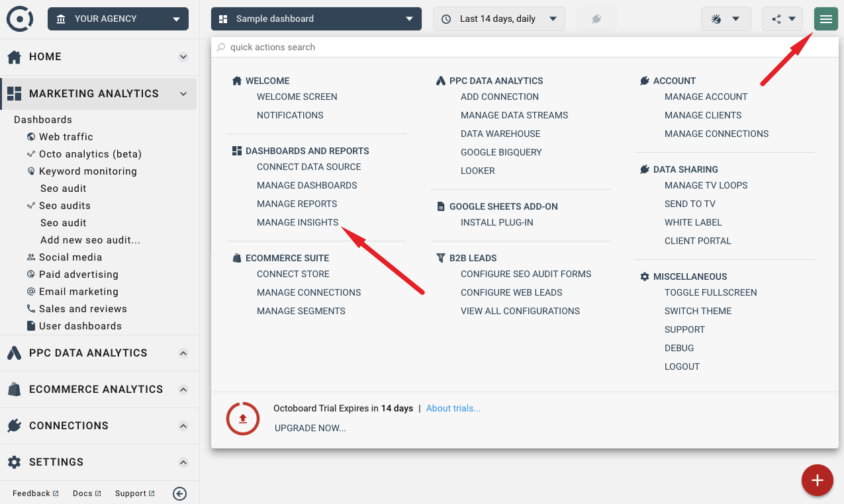The width and height of the screenshot is (844, 504).
Task: Click the Keyword monitoring icon
Action: click(31, 171)
